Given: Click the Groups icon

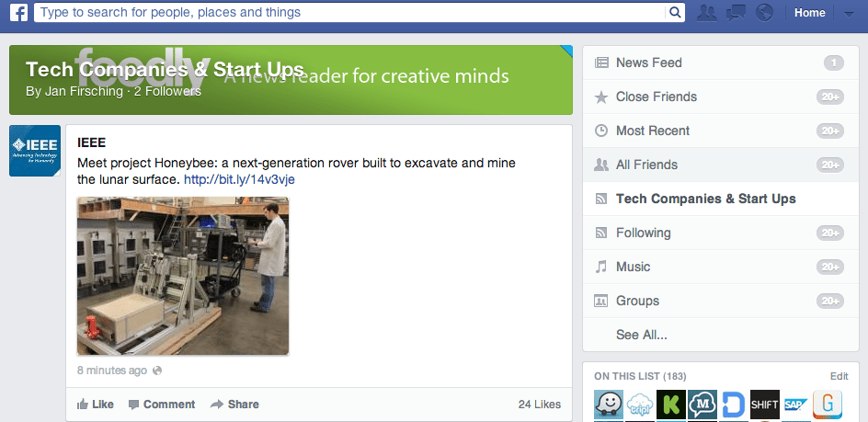Looking at the screenshot, I should point(601,301).
